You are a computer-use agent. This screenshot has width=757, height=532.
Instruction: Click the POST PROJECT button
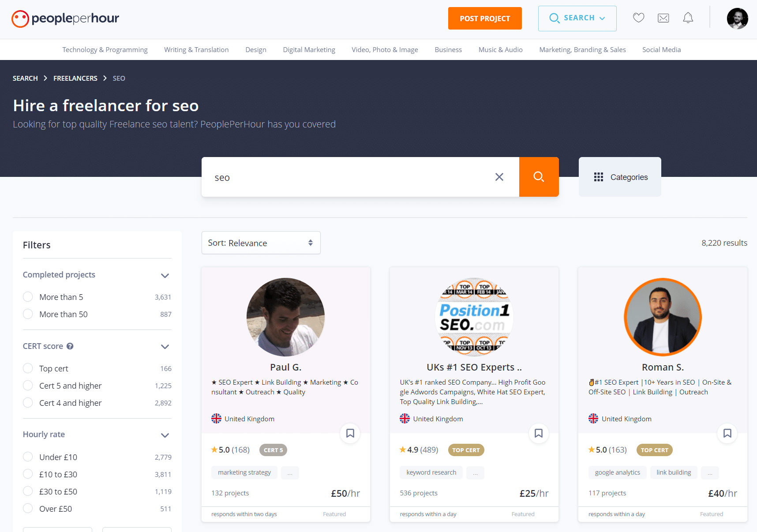pos(485,19)
